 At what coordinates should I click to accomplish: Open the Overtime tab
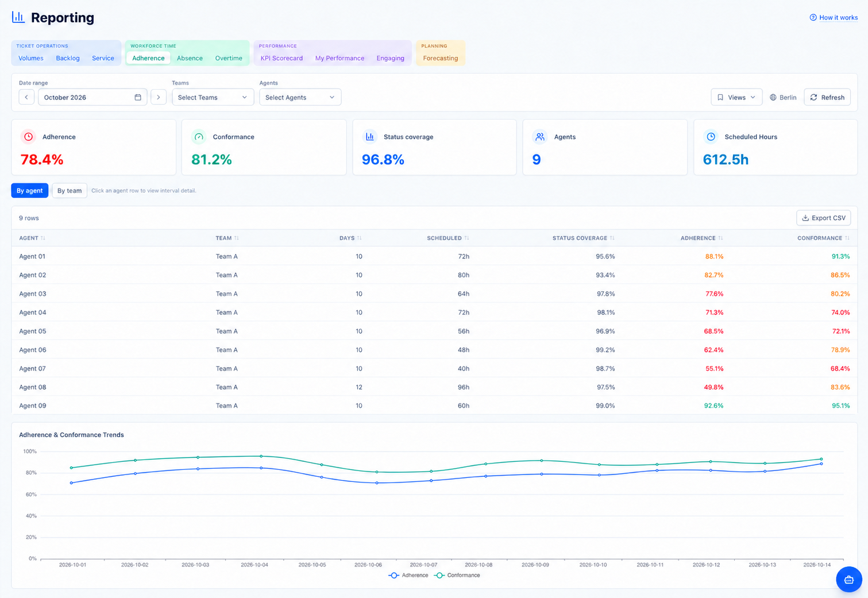point(229,58)
